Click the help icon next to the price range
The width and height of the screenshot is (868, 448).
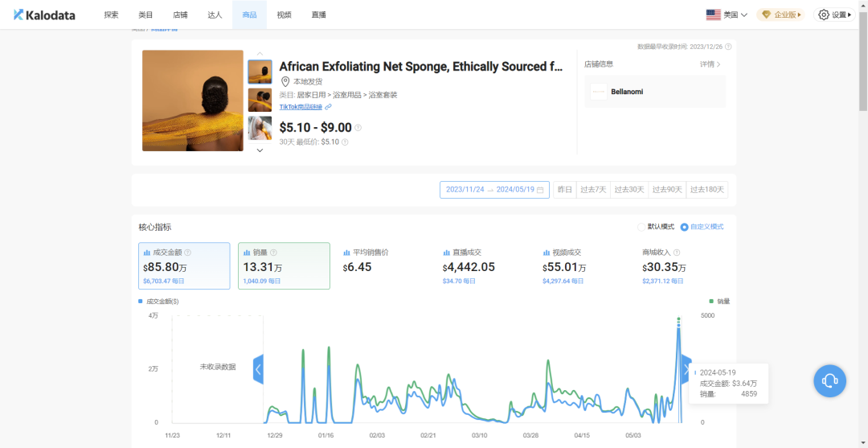358,128
